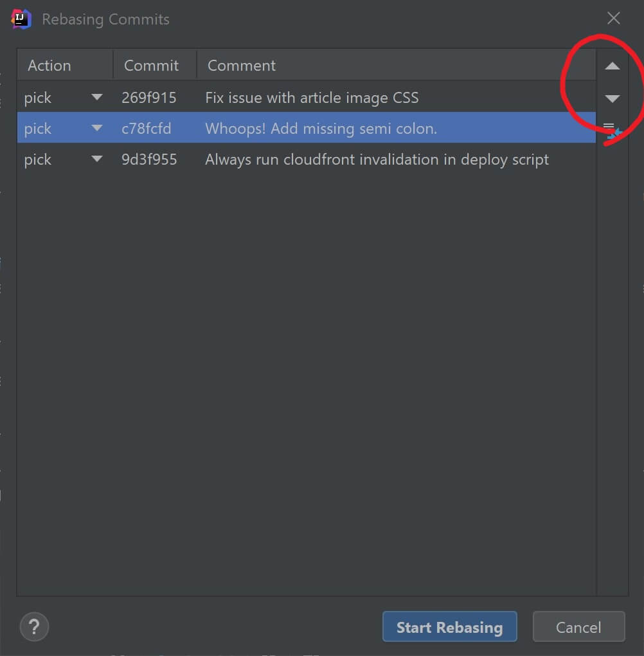Image resolution: width=644 pixels, height=656 pixels.
Task: Open action dropdown for commit 269f915
Action: 97,97
